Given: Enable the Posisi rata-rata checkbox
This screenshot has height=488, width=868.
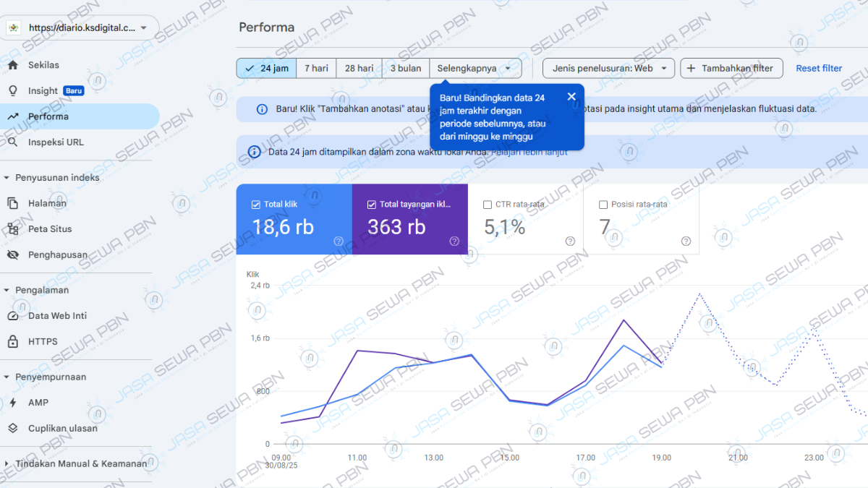Looking at the screenshot, I should (x=603, y=205).
